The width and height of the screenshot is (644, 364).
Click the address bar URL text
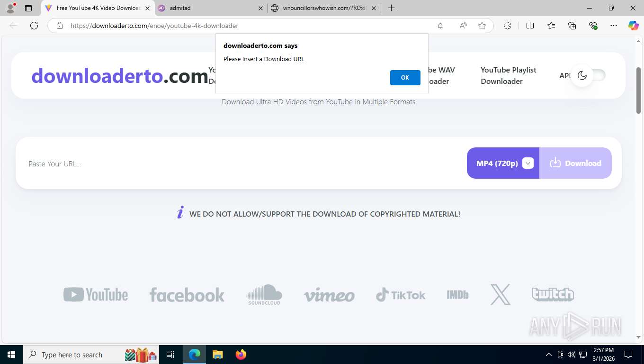pos(154,26)
